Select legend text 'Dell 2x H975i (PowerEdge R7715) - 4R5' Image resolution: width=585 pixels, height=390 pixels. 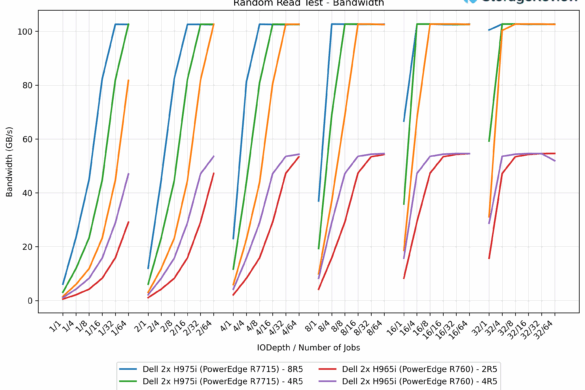[223, 381]
